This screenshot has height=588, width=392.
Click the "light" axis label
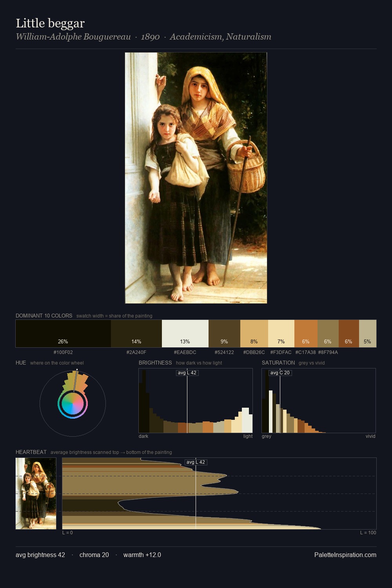pyautogui.click(x=248, y=436)
